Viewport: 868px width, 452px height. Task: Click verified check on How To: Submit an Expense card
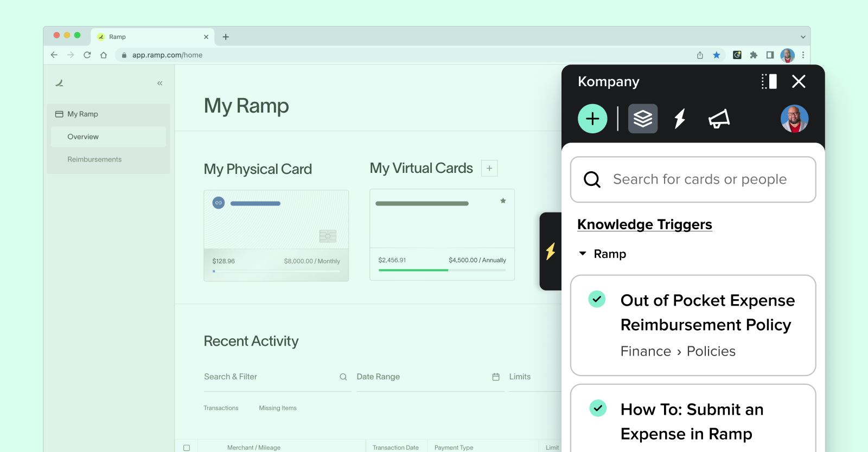pyautogui.click(x=597, y=408)
